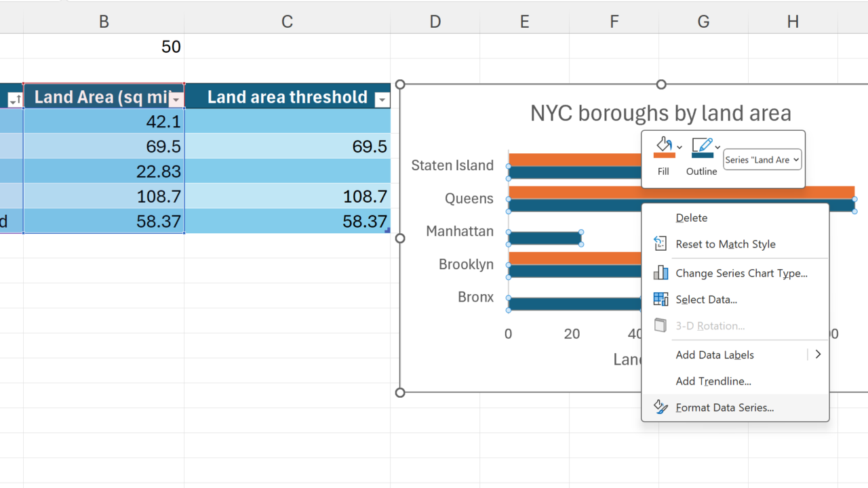The height and width of the screenshot is (488, 868).
Task: Choose Delete from the context menu
Action: [691, 218]
